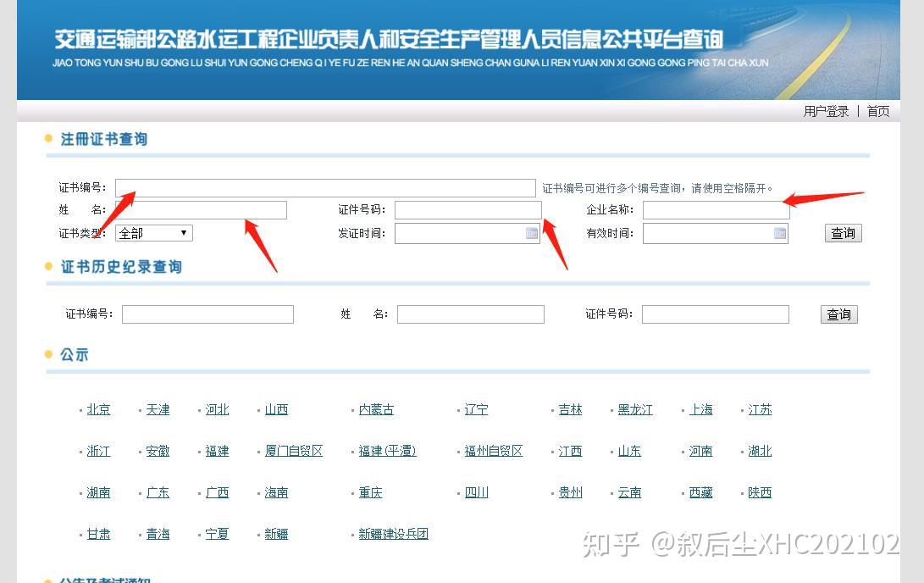The image size is (924, 583).
Task: Open 江苏 province link
Action: [760, 409]
